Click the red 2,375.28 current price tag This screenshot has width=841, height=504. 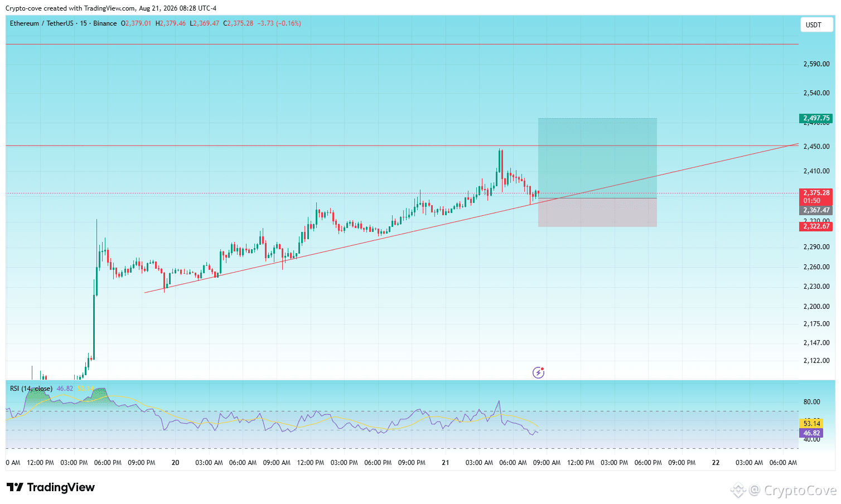coord(816,193)
